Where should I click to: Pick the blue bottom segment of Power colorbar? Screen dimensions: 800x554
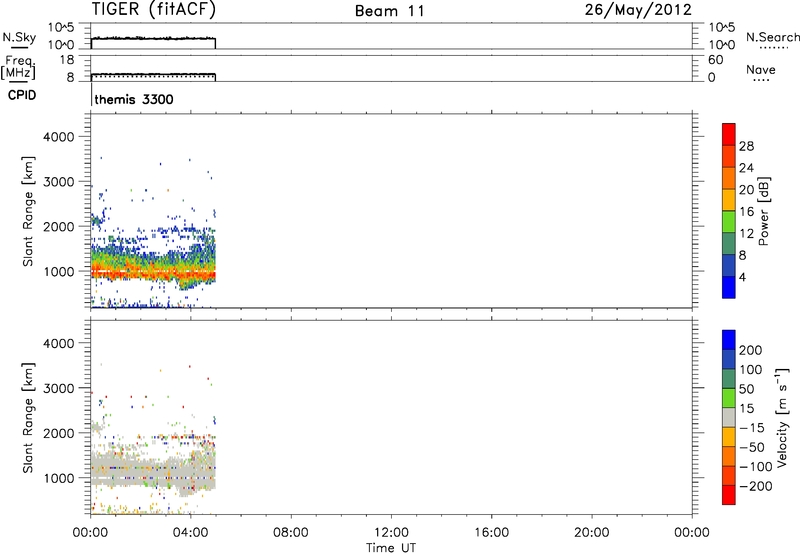coord(729,287)
